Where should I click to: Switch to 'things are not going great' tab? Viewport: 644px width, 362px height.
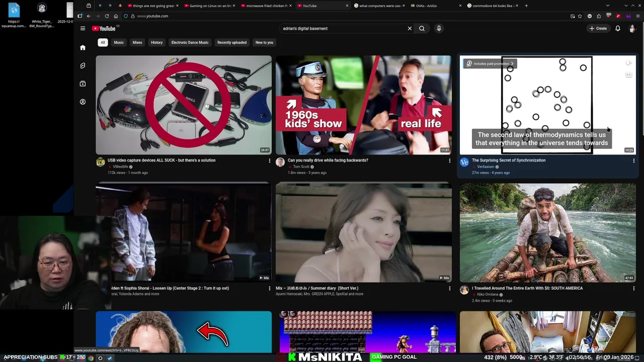[152, 6]
